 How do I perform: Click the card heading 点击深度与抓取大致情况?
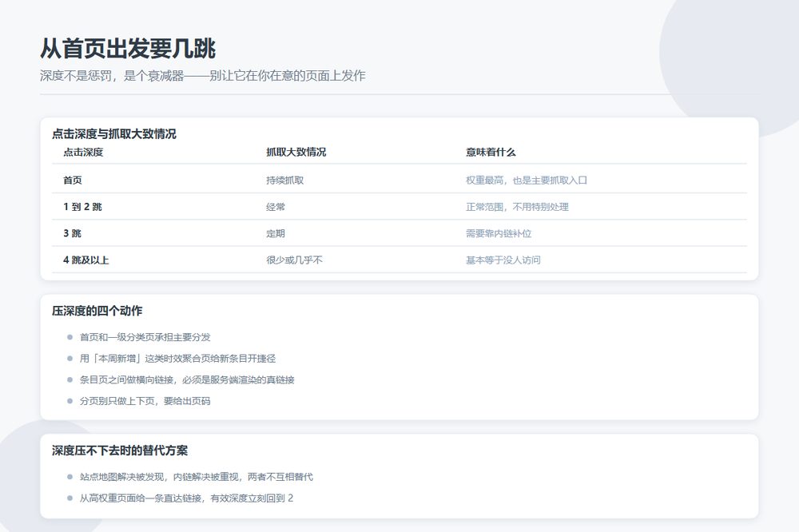[x=114, y=134]
